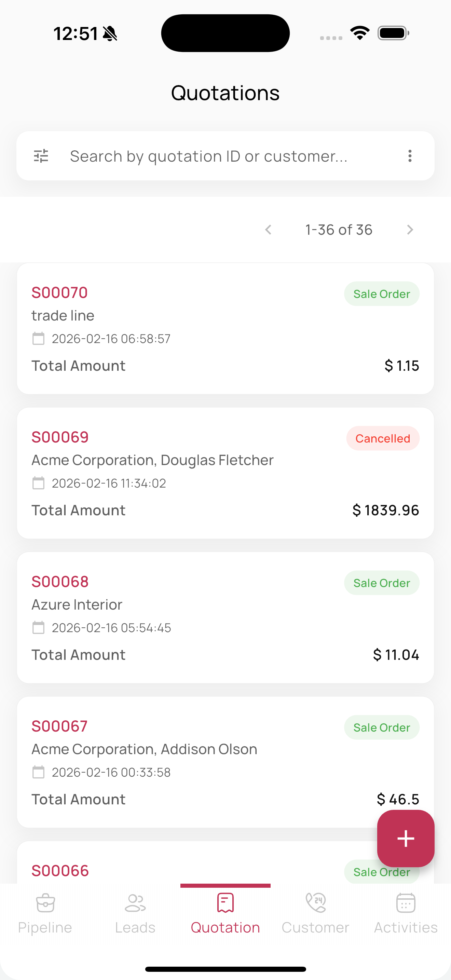
Task: Open the Customer tab icon
Action: [x=316, y=903]
